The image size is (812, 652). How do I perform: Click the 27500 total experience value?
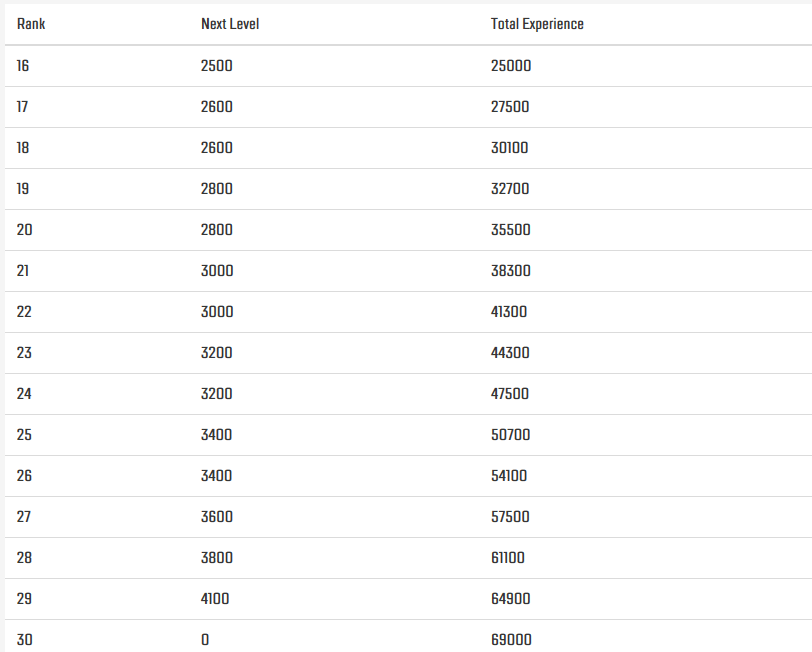click(x=510, y=107)
